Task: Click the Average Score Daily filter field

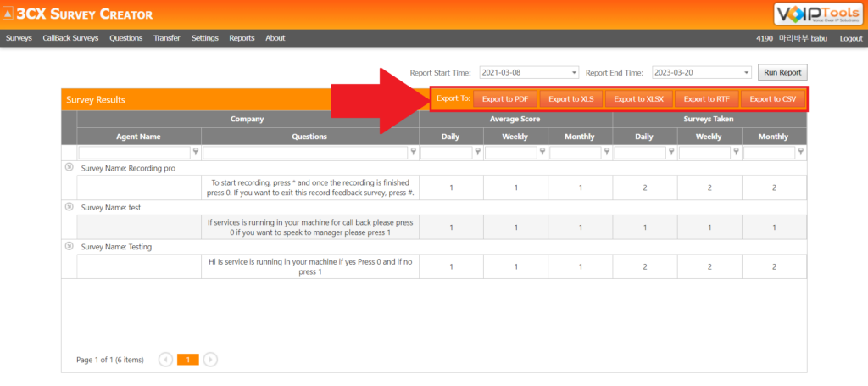Action: click(446, 153)
